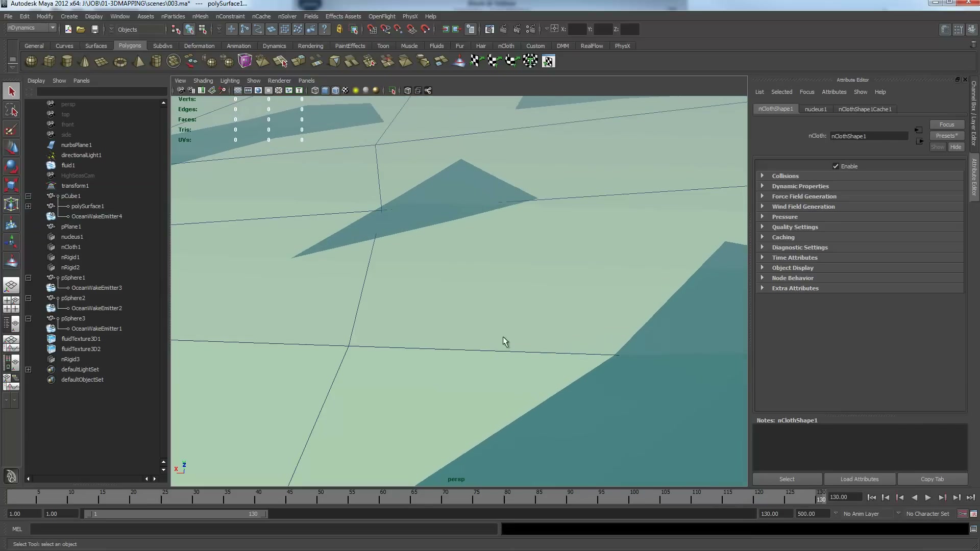Play the animation forward
The height and width of the screenshot is (551, 980).
928,497
